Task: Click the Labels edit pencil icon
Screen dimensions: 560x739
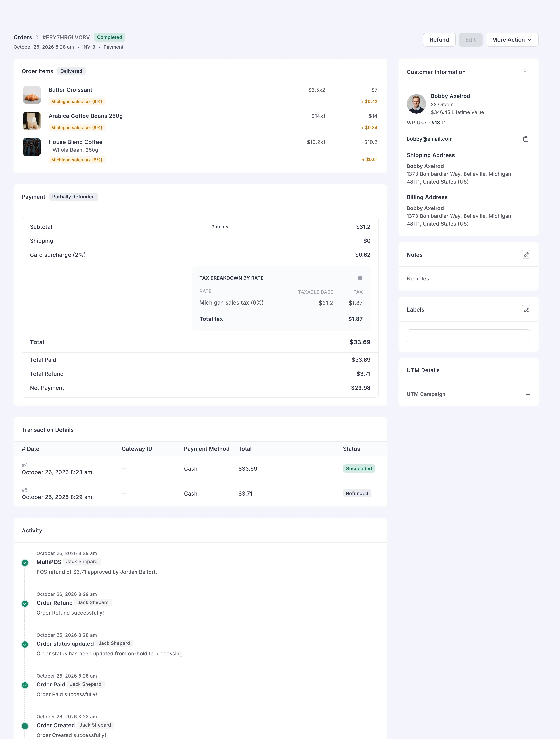Action: click(x=526, y=309)
